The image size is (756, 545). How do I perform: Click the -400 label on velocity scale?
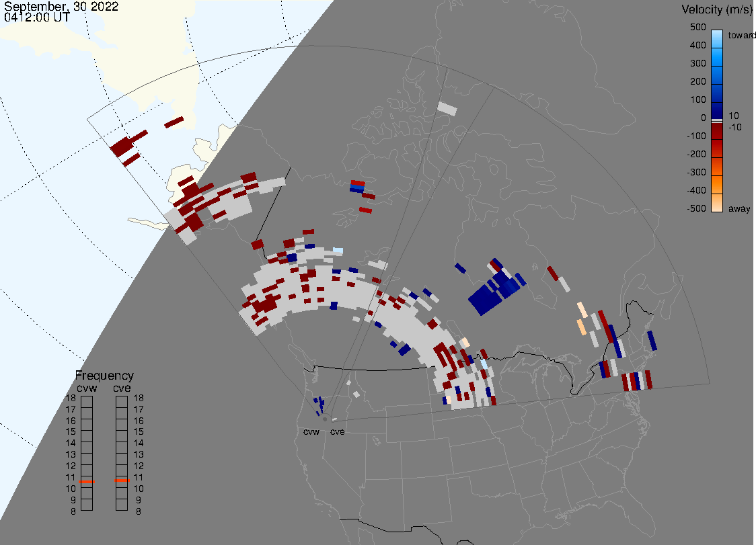pyautogui.click(x=696, y=190)
